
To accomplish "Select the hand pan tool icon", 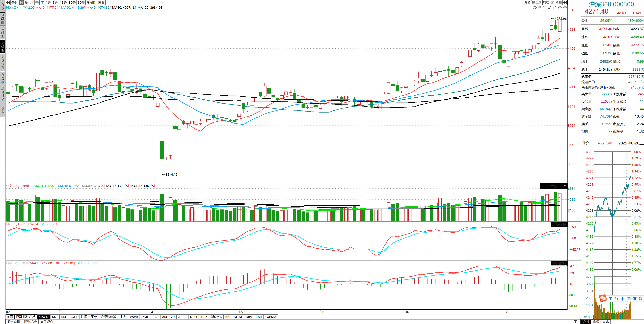I will pyautogui.click(x=540, y=8).
